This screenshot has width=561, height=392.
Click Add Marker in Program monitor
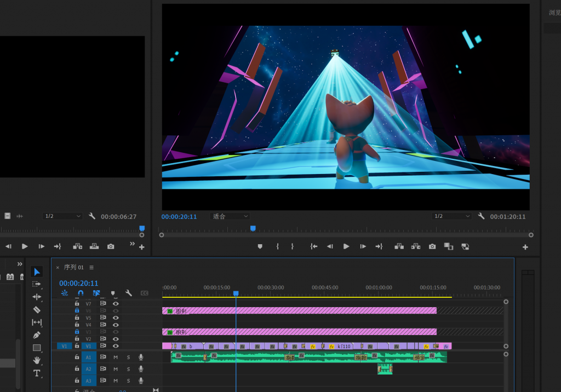coord(260,246)
